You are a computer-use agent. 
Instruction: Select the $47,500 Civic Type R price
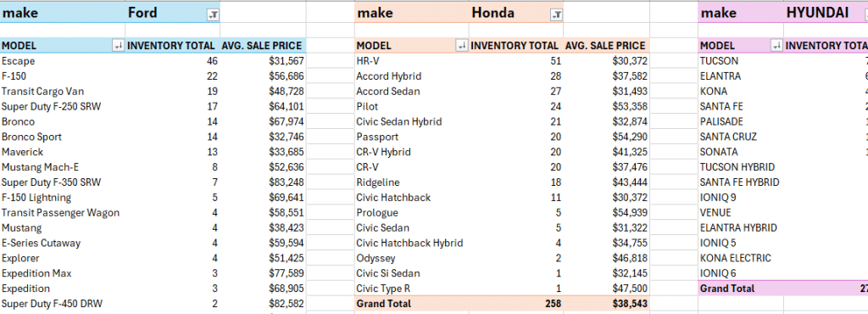point(607,289)
